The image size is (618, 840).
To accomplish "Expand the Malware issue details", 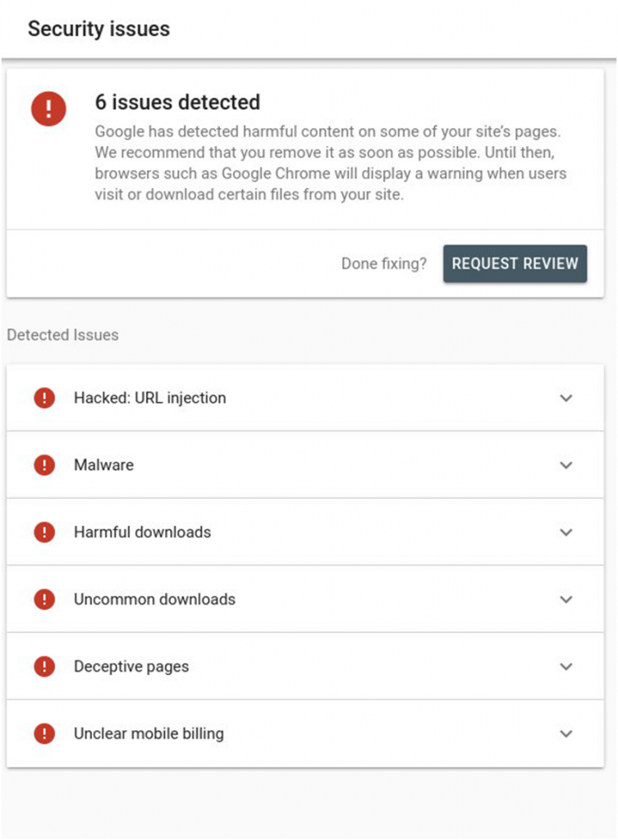I will click(x=565, y=465).
